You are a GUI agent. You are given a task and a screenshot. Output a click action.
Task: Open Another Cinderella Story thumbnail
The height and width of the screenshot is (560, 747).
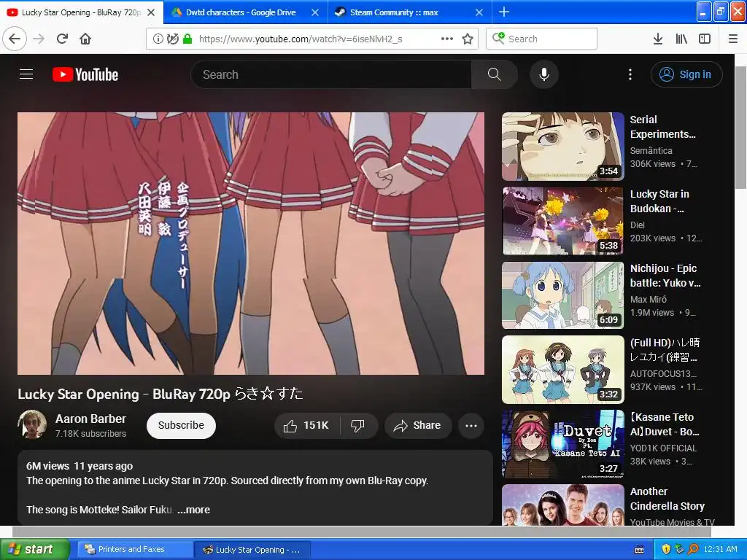click(x=563, y=505)
